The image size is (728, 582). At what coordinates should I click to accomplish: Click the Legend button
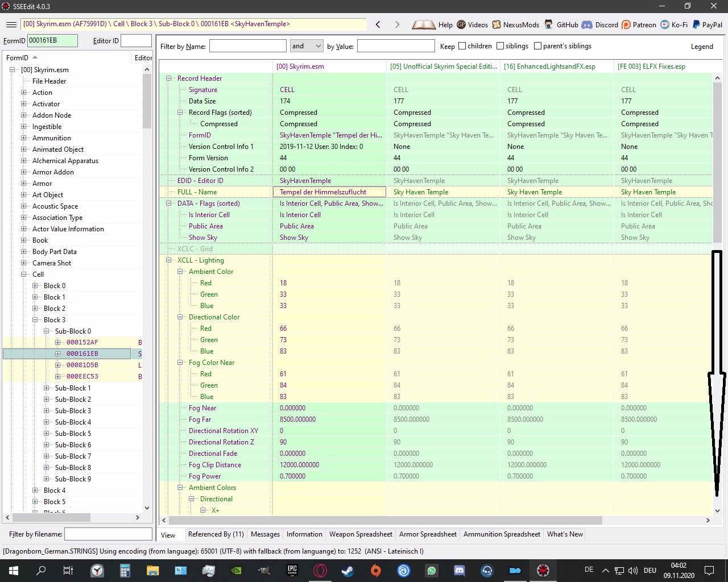pos(701,47)
